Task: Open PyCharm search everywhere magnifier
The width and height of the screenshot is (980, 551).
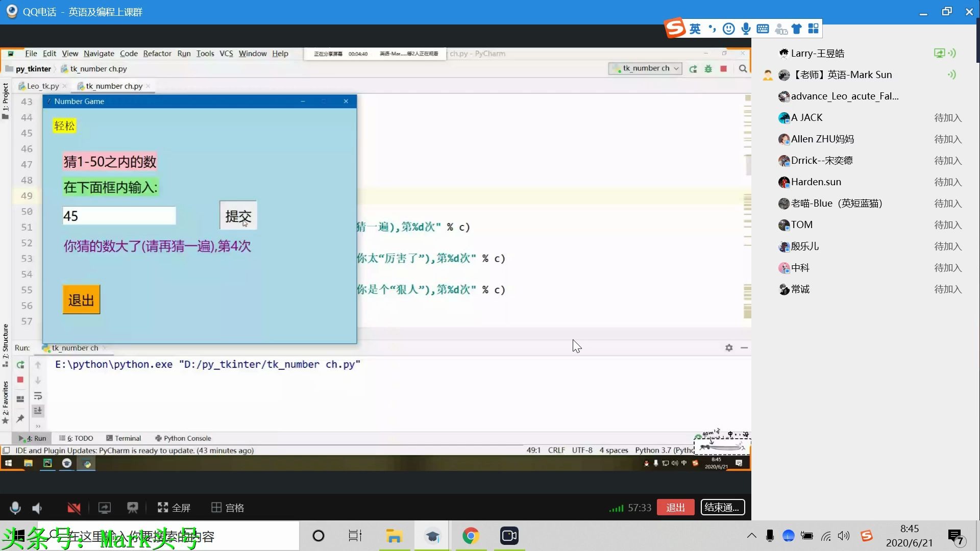Action: click(x=743, y=69)
